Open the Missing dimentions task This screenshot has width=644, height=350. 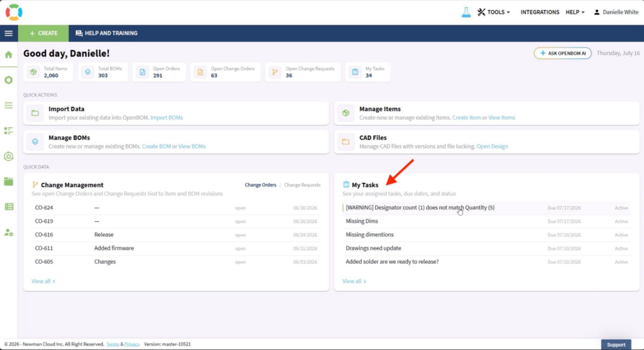pos(487,235)
